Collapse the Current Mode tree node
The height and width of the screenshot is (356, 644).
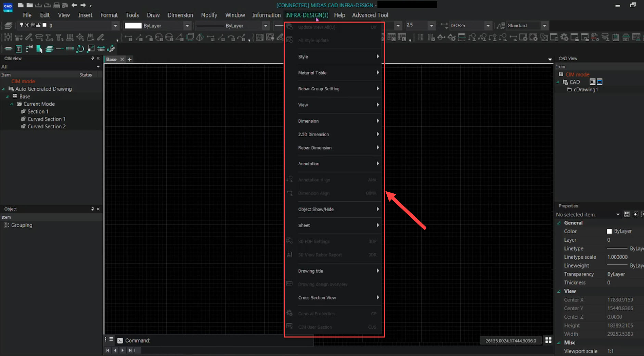pyautogui.click(x=12, y=104)
